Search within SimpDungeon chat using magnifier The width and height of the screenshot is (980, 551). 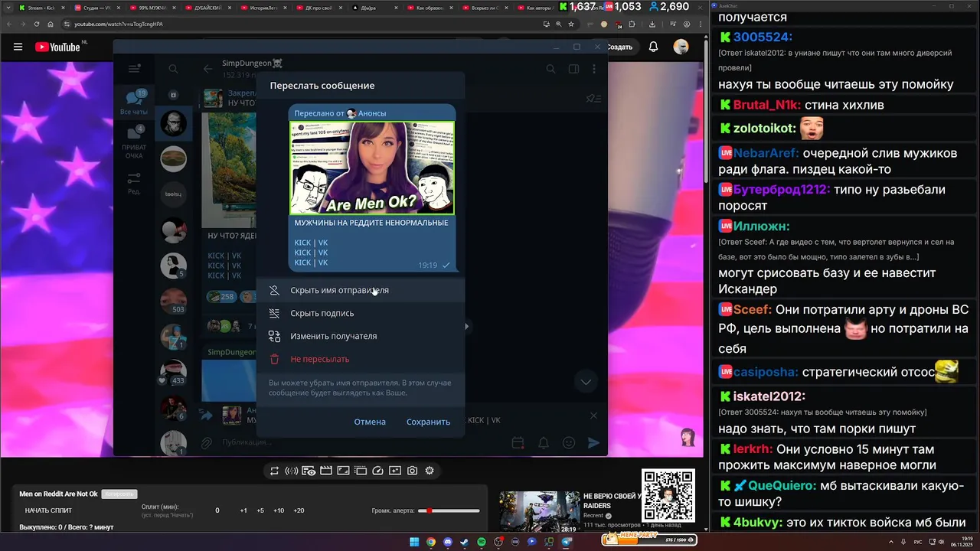(x=550, y=69)
